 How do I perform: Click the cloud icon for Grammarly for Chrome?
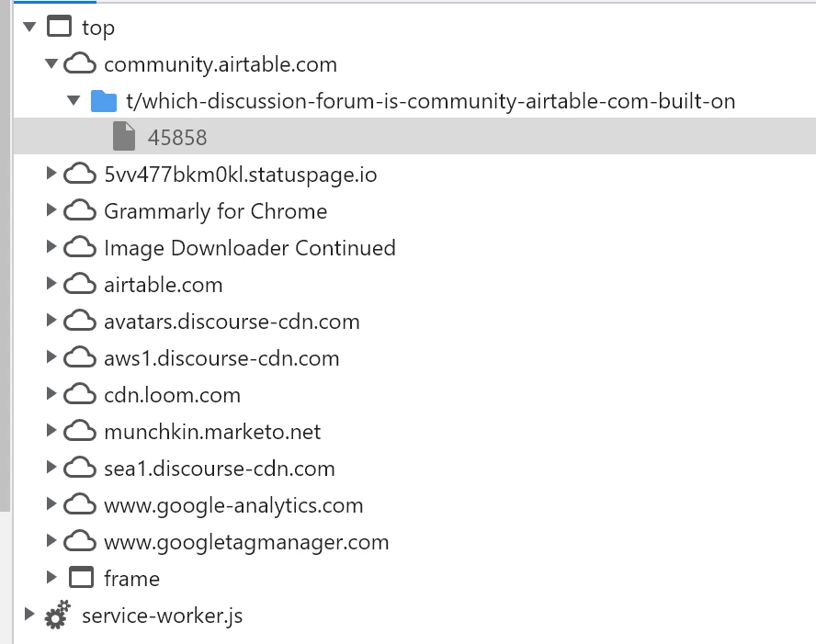point(80,211)
